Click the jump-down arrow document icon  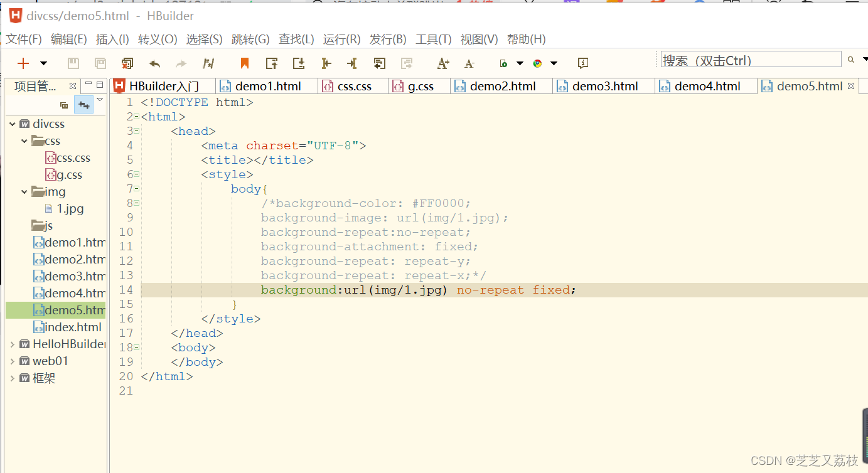299,63
